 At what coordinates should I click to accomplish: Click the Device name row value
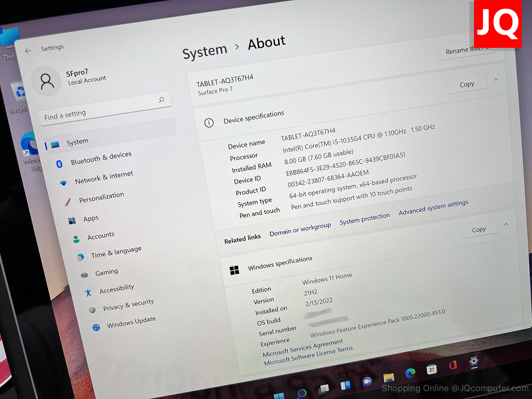308,134
